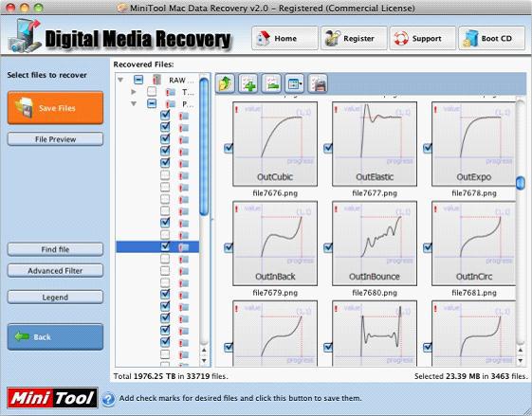Toggle the RAW root checkbox
The height and width of the screenshot is (416, 532).
[x=138, y=80]
